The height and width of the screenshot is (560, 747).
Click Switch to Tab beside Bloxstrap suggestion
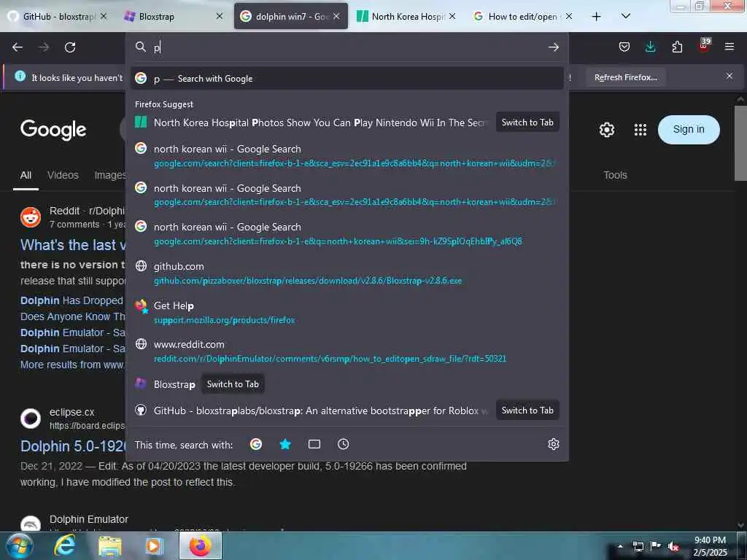[x=233, y=384]
